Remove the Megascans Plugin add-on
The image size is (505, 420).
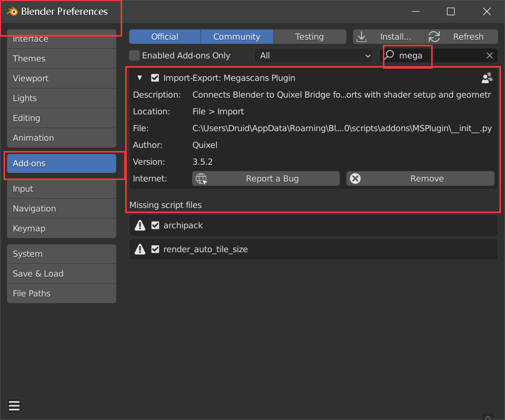[420, 178]
